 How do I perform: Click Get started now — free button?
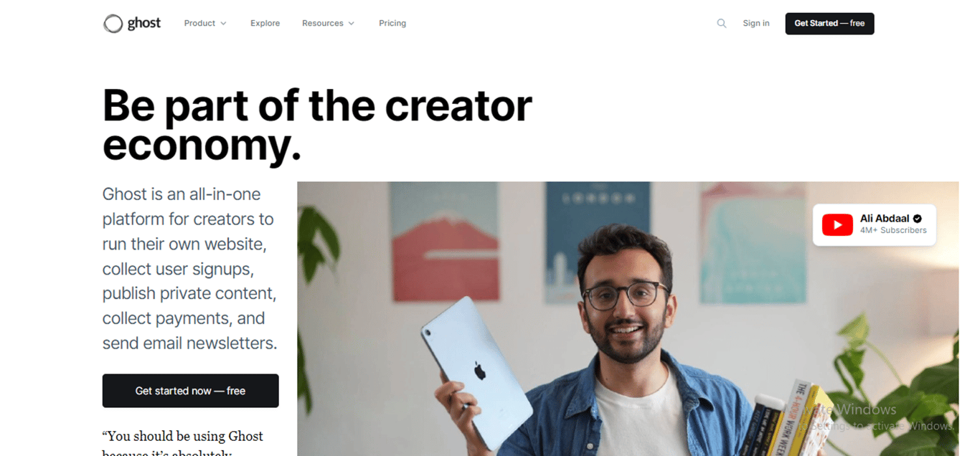[x=190, y=391]
